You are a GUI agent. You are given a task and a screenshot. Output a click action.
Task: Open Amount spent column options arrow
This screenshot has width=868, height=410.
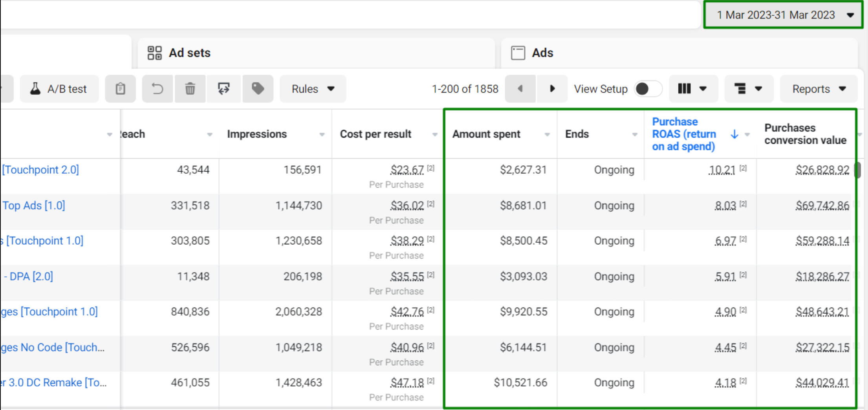pyautogui.click(x=547, y=134)
